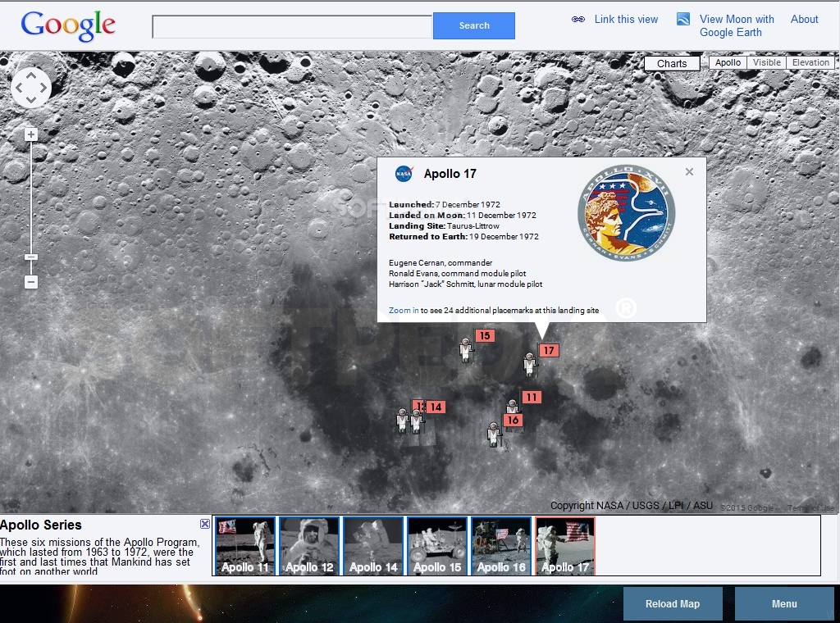Select the Apollo 17 astronaut marker
Image resolution: width=840 pixels, height=623 pixels.
(x=530, y=365)
